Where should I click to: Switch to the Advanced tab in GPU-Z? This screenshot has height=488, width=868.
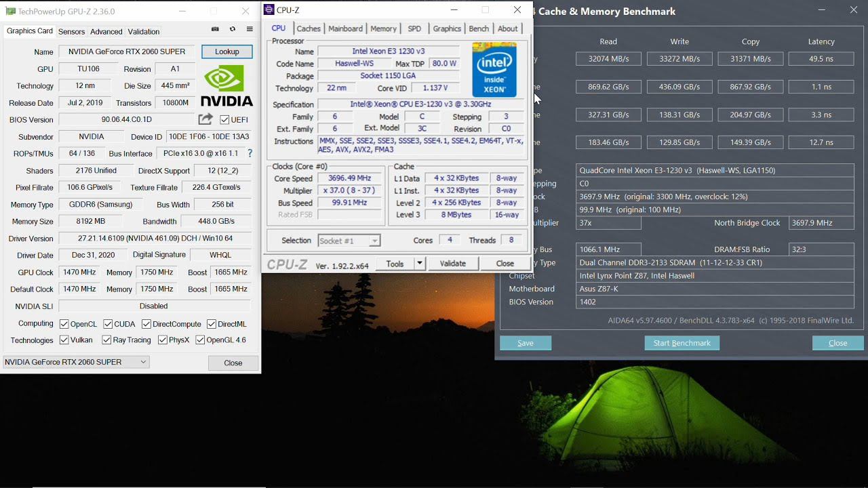click(106, 31)
